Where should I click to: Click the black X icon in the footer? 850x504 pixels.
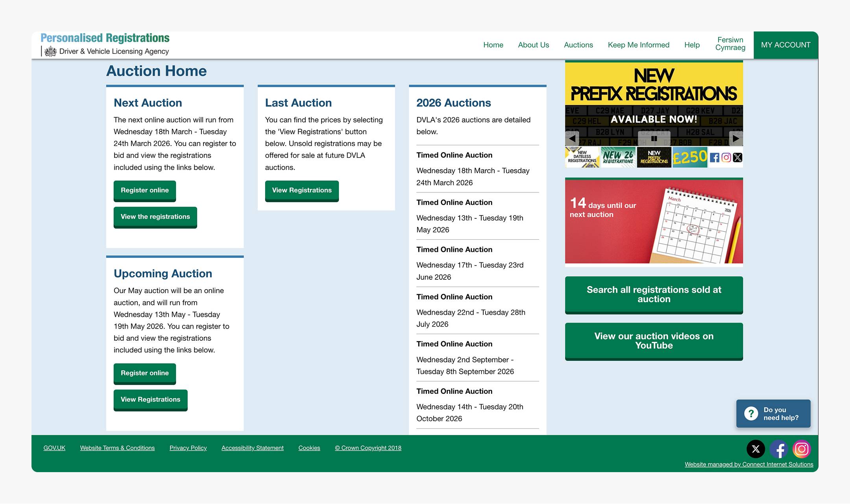point(756,449)
